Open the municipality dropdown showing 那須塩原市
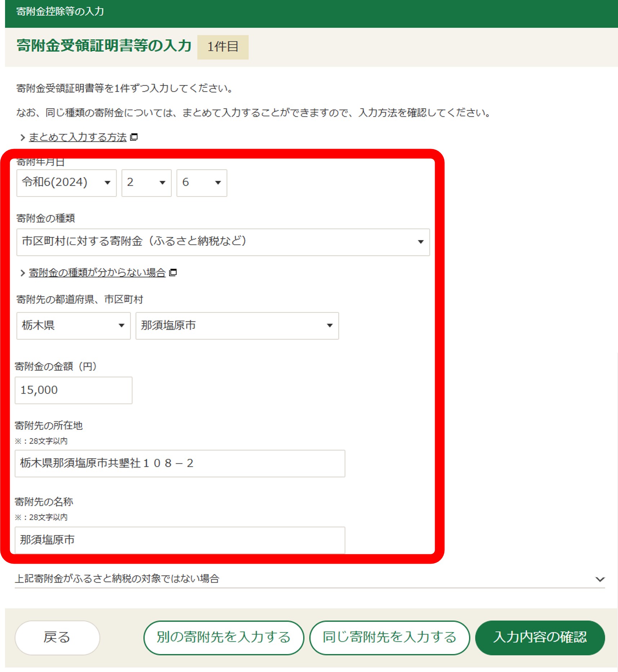Screen dimensions: 618x672 [237, 326]
